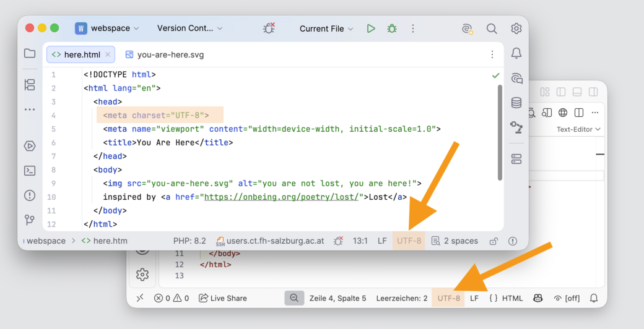Viewport: 644px width, 329px height.
Task: Click line number 6 in the gutter
Action: click(53, 143)
